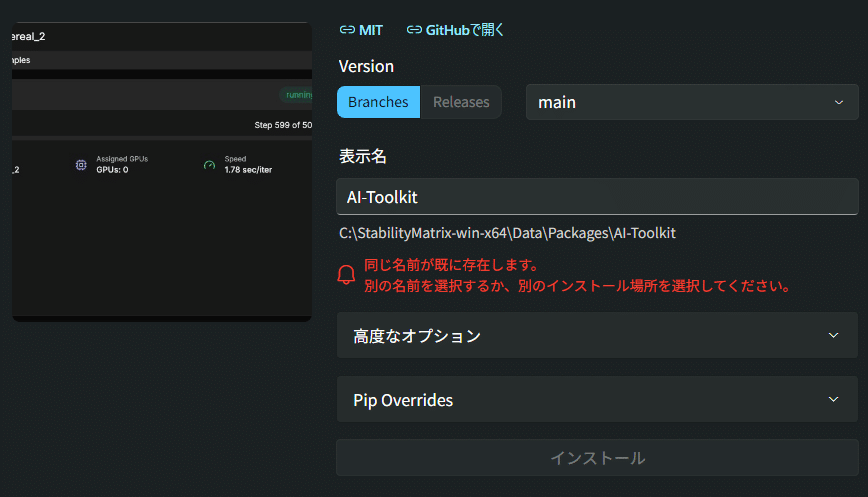Open the GitHubで開く link

click(x=455, y=30)
